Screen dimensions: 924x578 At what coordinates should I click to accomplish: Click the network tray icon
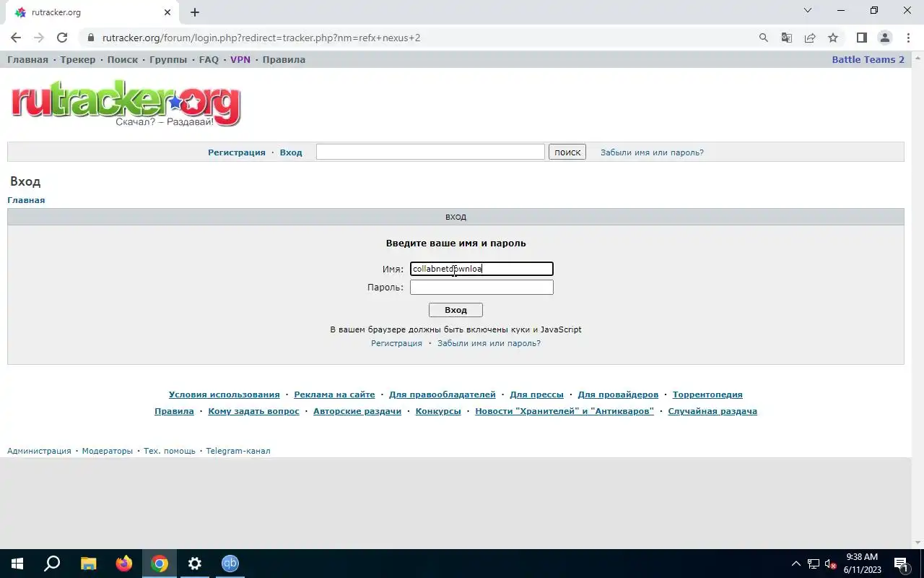(x=814, y=564)
